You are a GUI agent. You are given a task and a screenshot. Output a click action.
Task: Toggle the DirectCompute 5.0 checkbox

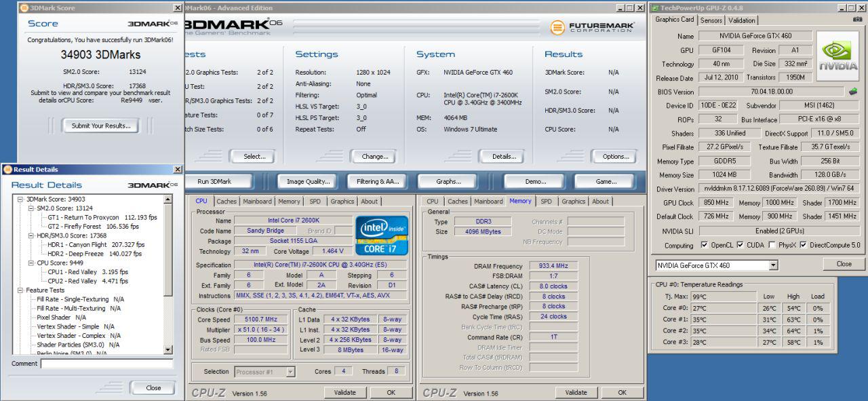point(804,245)
